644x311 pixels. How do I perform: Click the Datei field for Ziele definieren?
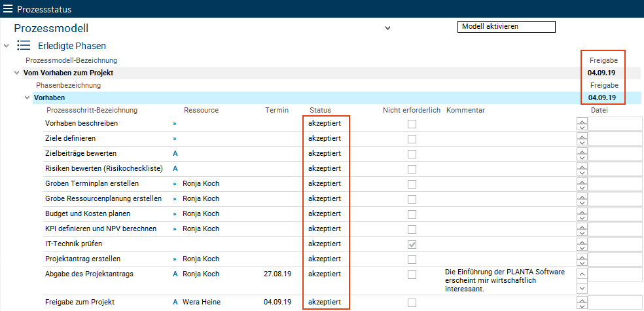pyautogui.click(x=615, y=139)
